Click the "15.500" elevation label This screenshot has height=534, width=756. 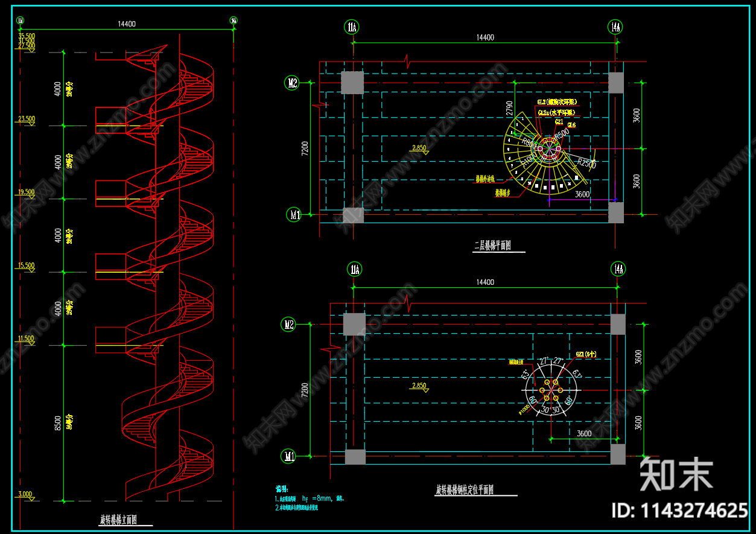click(x=27, y=265)
